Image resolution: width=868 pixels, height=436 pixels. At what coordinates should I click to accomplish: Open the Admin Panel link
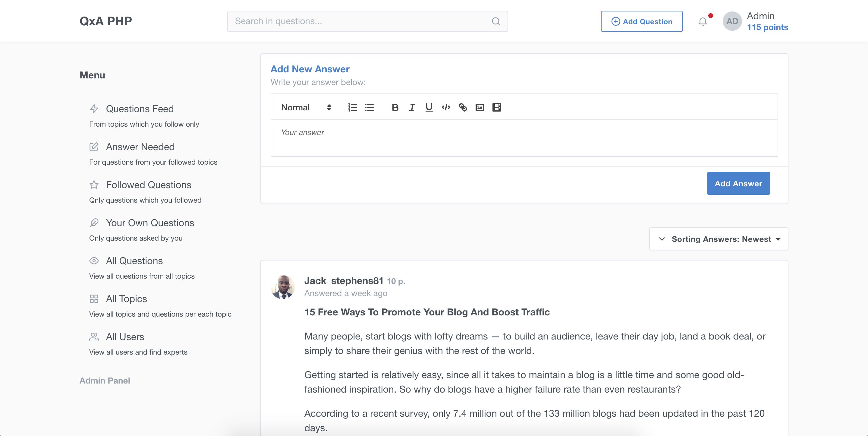pyautogui.click(x=105, y=381)
